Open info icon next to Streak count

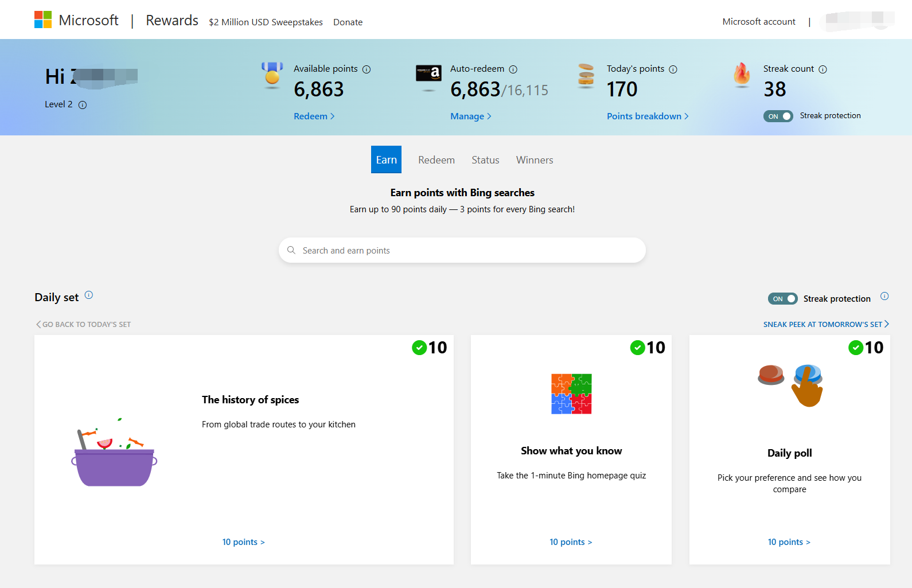(x=823, y=69)
